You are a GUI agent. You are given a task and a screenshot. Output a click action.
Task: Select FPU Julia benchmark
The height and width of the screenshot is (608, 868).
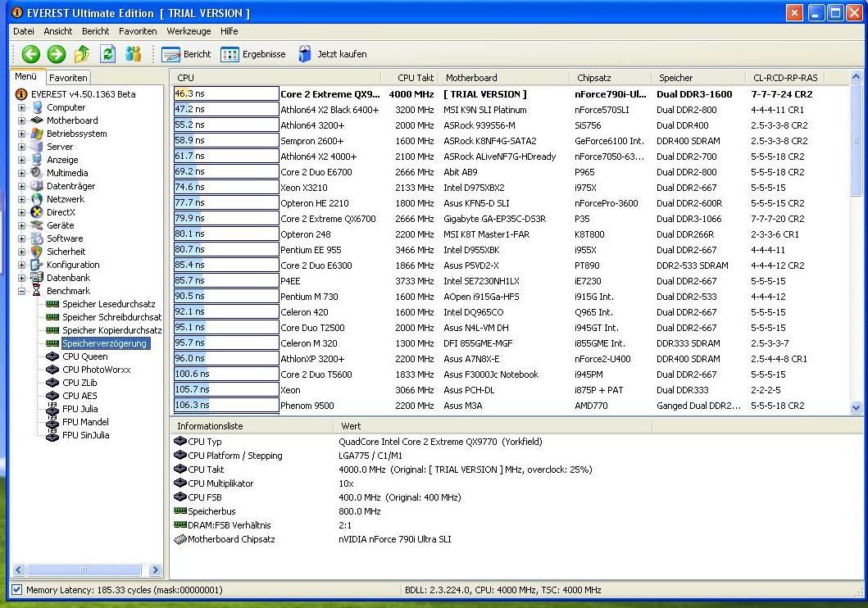[80, 409]
